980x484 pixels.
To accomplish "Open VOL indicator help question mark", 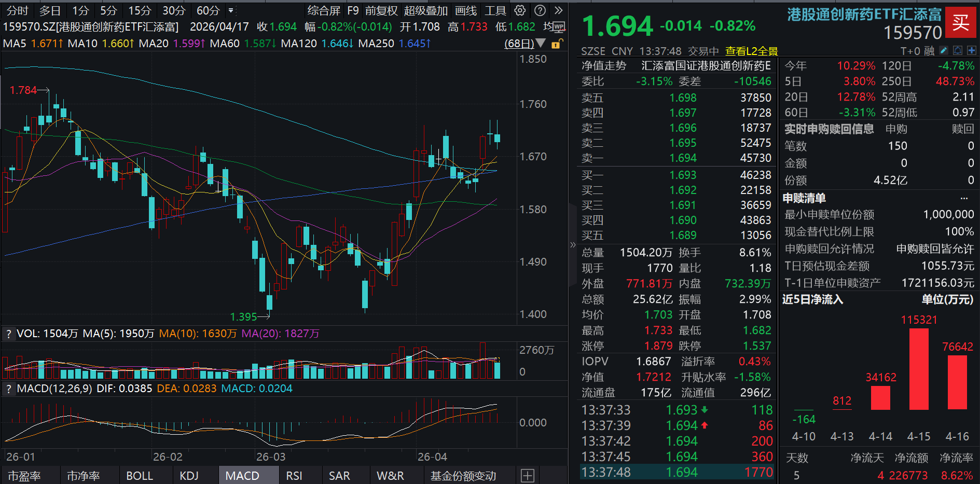I will pos(8,334).
